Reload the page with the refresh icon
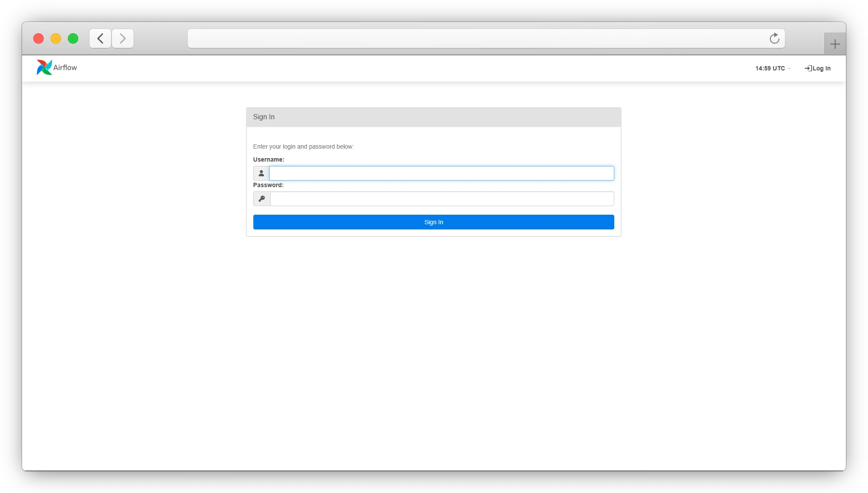The height and width of the screenshot is (493, 868). [774, 38]
